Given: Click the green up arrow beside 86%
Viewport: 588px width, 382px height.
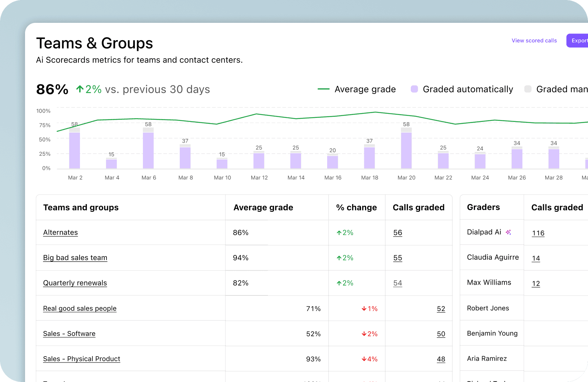Looking at the screenshot, I should tap(80, 89).
